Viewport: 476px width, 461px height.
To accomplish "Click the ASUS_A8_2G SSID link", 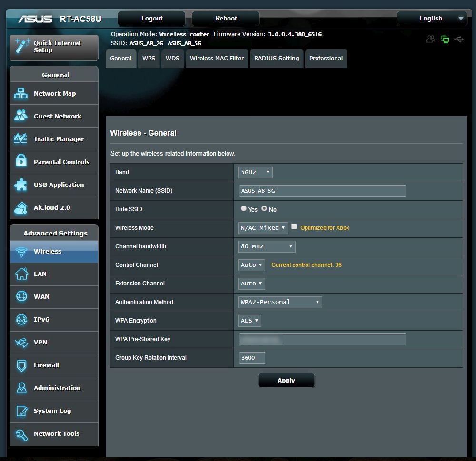I will coord(146,43).
